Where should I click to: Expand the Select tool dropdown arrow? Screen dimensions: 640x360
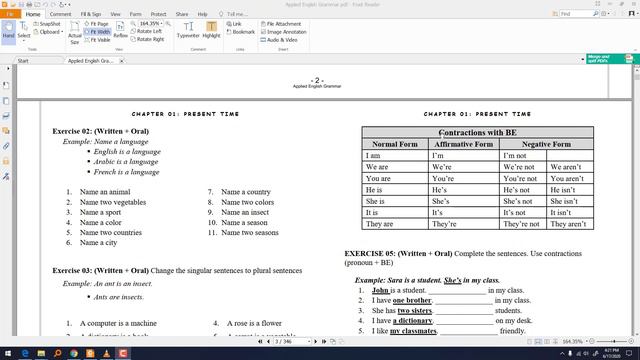24,40
